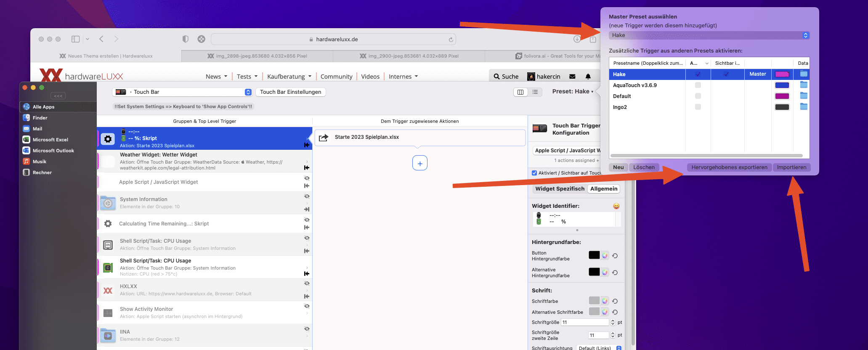
Task: Open the Touch Bar trigger type dropdown
Action: pos(182,92)
